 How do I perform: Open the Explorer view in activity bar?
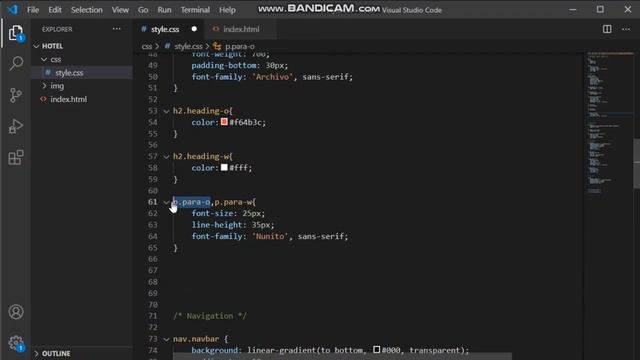click(x=16, y=33)
